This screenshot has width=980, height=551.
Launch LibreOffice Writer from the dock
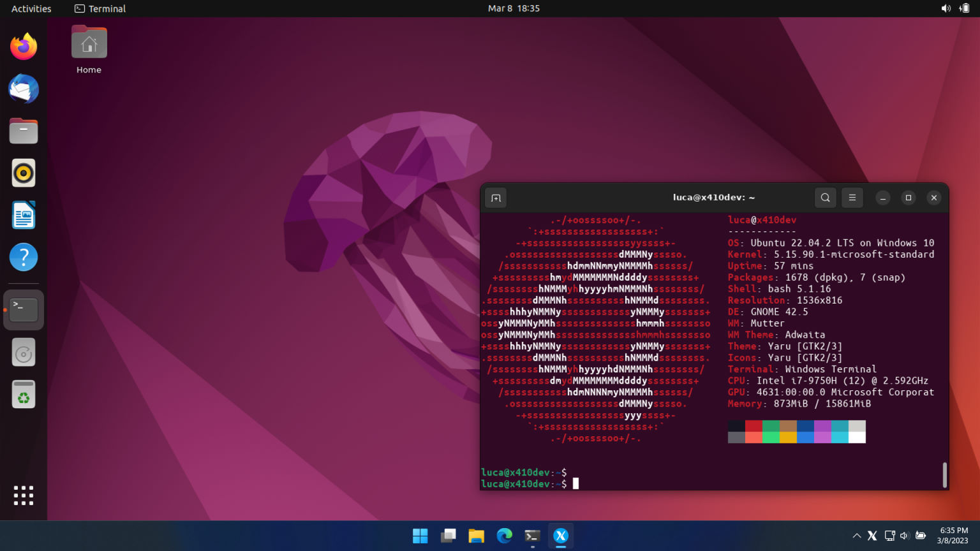tap(23, 214)
